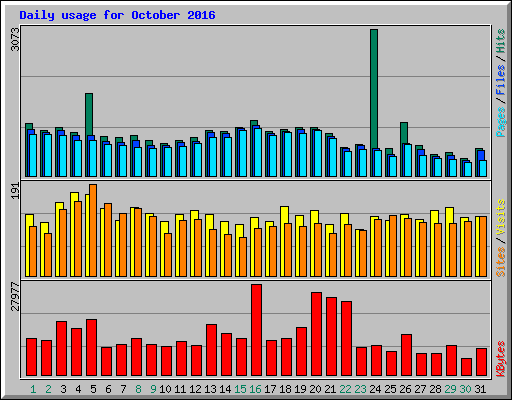The image size is (512, 400).
Task: Click the yellow 'Visits' legend label
Action: 501,218
